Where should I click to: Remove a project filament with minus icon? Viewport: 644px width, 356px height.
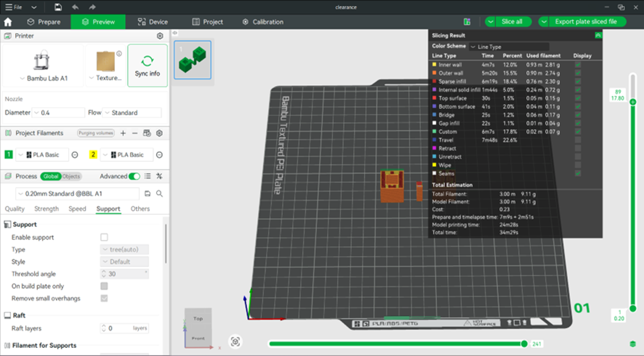click(135, 133)
